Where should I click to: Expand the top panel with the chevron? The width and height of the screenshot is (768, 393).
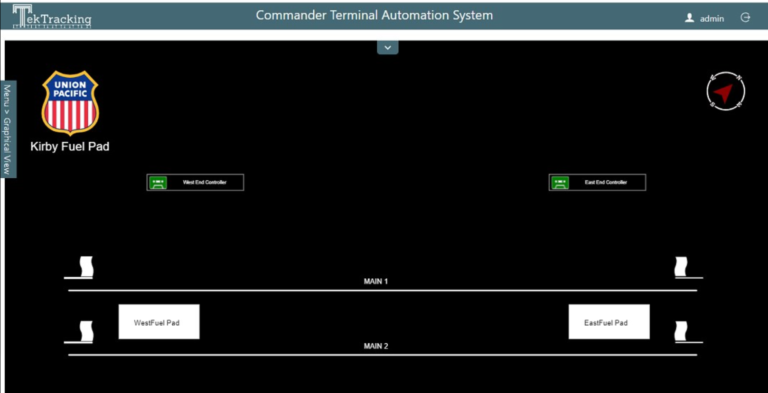[387, 48]
